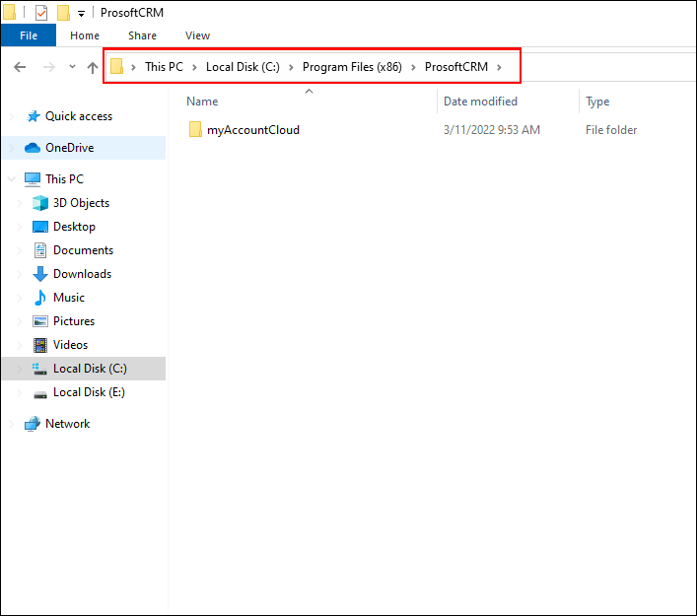Click the Videos filmstrip icon
The width and height of the screenshot is (697, 616).
(x=40, y=345)
